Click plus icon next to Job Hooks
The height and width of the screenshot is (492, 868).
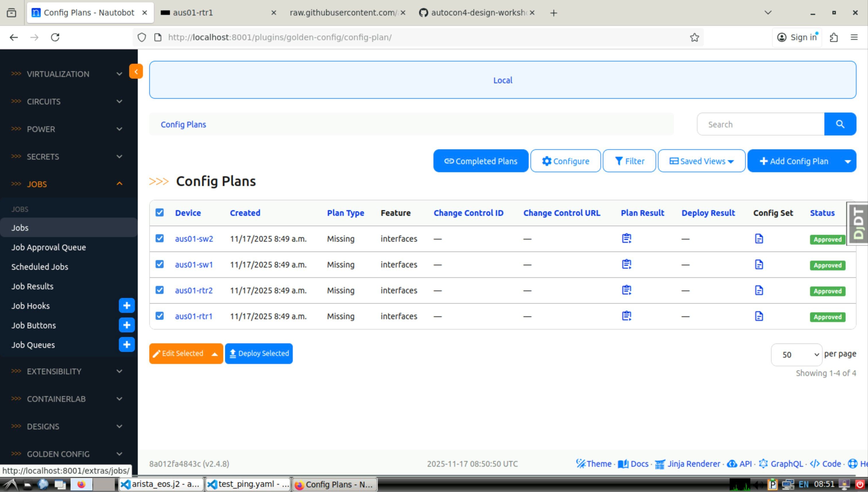tap(127, 306)
